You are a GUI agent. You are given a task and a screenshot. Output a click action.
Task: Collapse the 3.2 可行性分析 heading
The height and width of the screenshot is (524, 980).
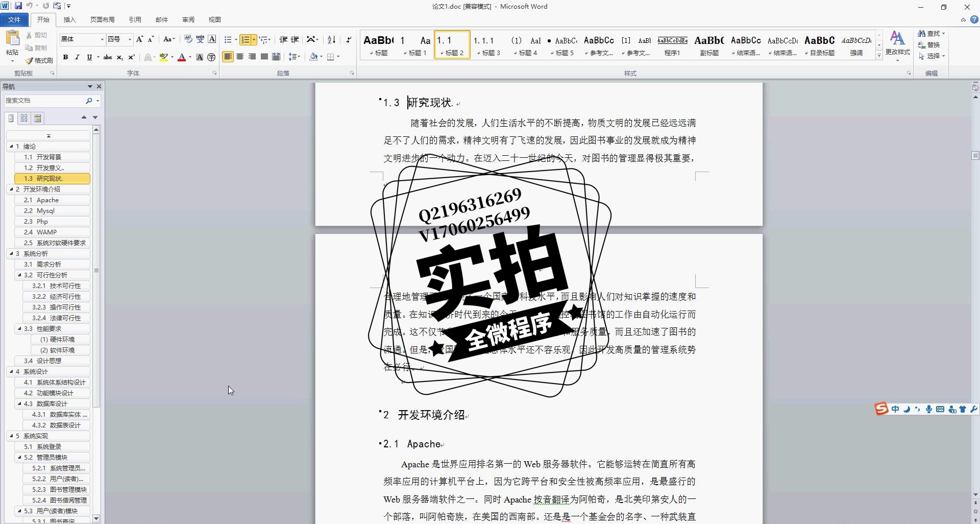[x=19, y=275]
